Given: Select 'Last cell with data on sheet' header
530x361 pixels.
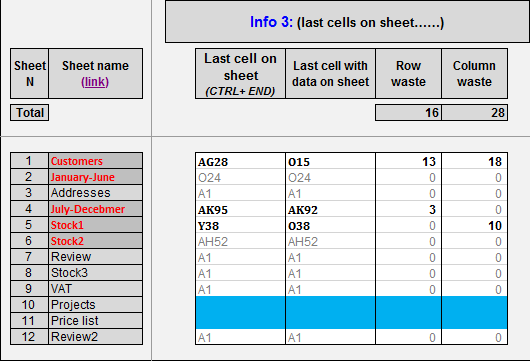Looking at the screenshot, I should (x=330, y=73).
